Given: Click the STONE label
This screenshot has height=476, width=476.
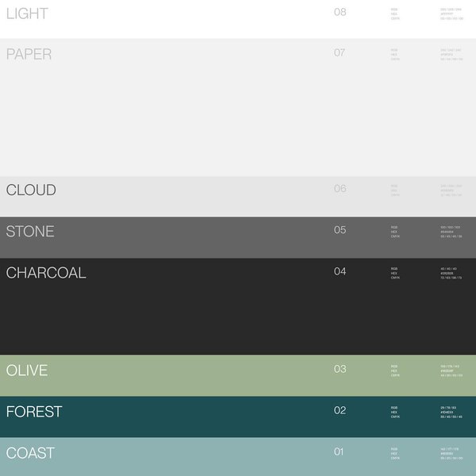Looking at the screenshot, I should point(30,232).
